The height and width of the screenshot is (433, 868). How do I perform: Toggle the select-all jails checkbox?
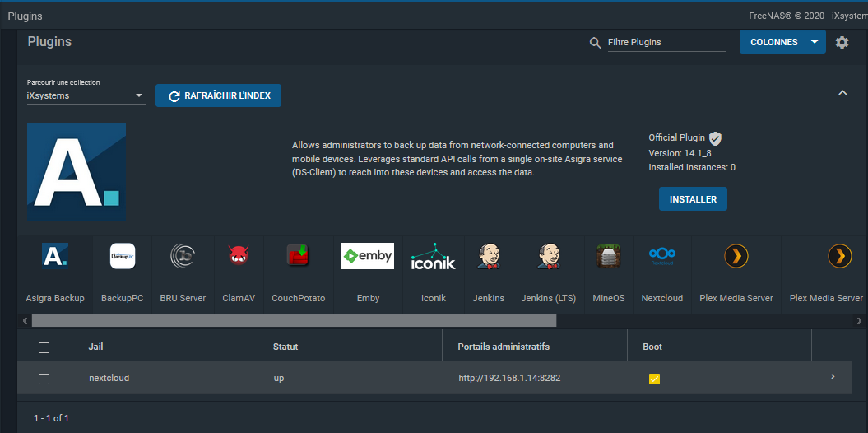pos(44,347)
